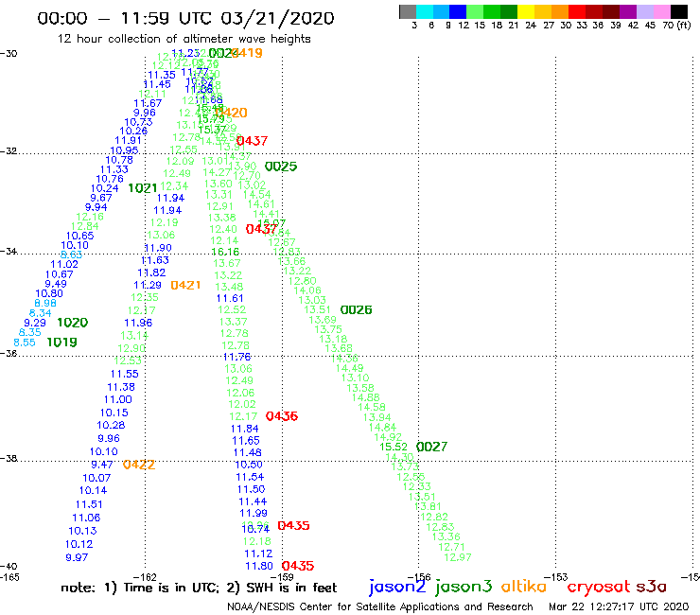Click the wave height value '12.97'
The image size is (700, 615).
(458, 557)
